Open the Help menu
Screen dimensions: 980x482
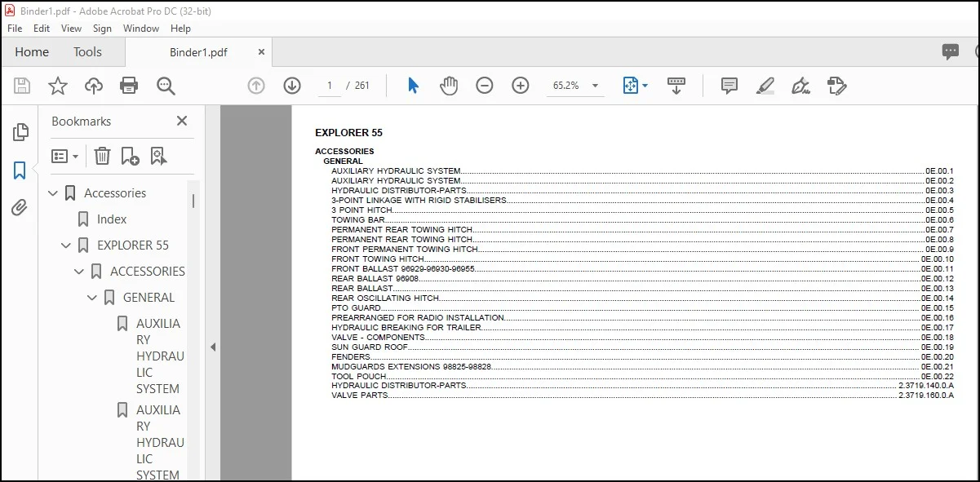pyautogui.click(x=180, y=29)
